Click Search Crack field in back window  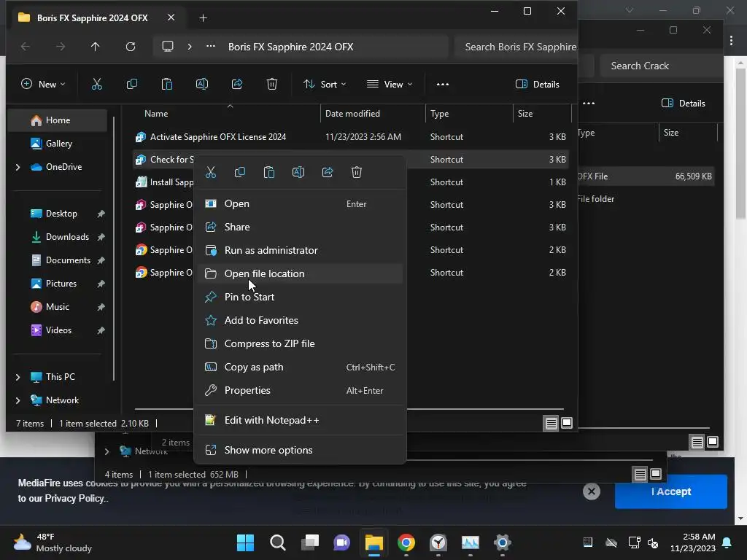[x=661, y=66]
